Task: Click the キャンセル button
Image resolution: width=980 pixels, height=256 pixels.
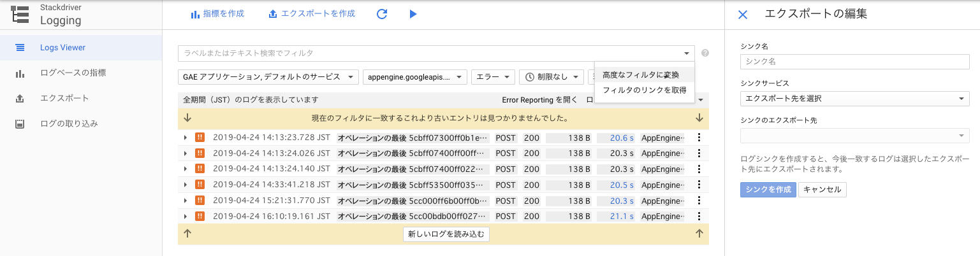Action: click(823, 190)
